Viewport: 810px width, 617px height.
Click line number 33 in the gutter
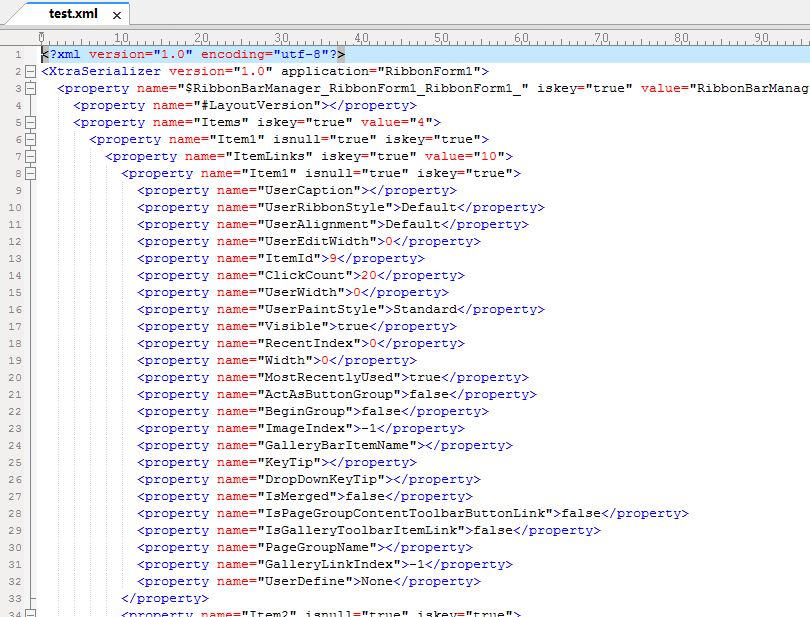15,598
